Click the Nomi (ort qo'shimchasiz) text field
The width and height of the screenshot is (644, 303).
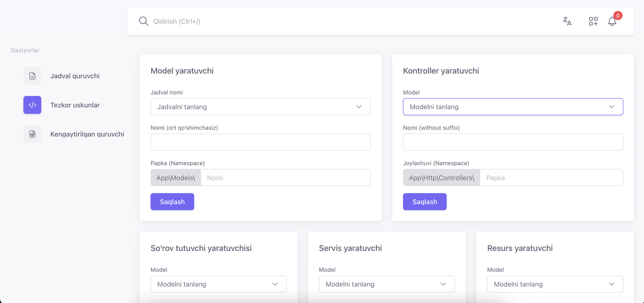(260, 142)
